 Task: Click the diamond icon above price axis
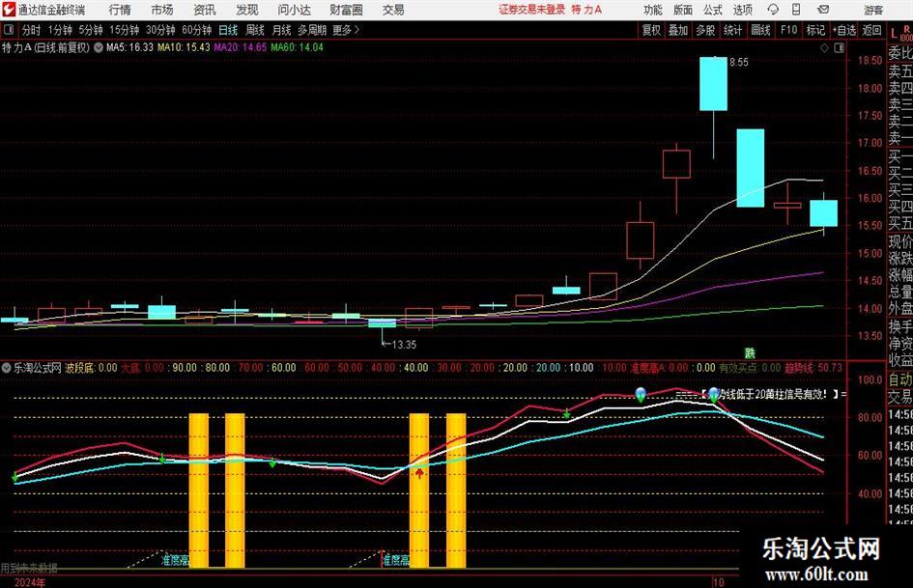pos(824,47)
